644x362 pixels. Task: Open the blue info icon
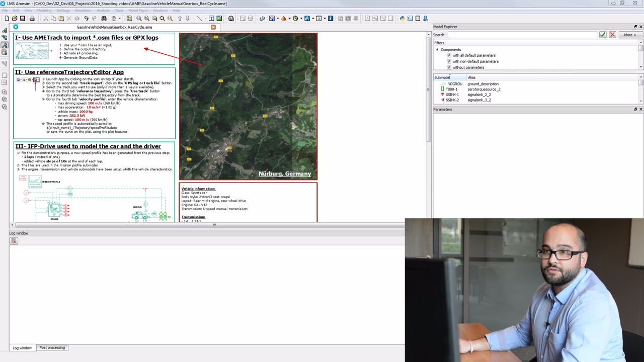(331, 18)
